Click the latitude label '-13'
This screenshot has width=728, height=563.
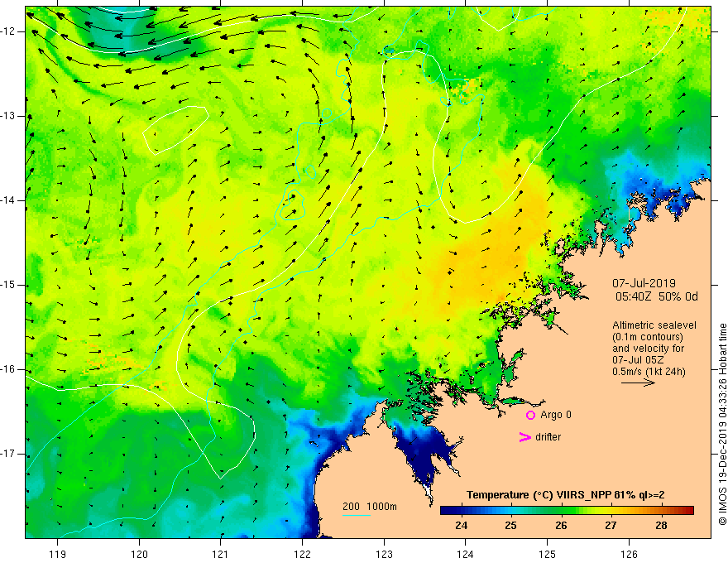tap(9, 116)
